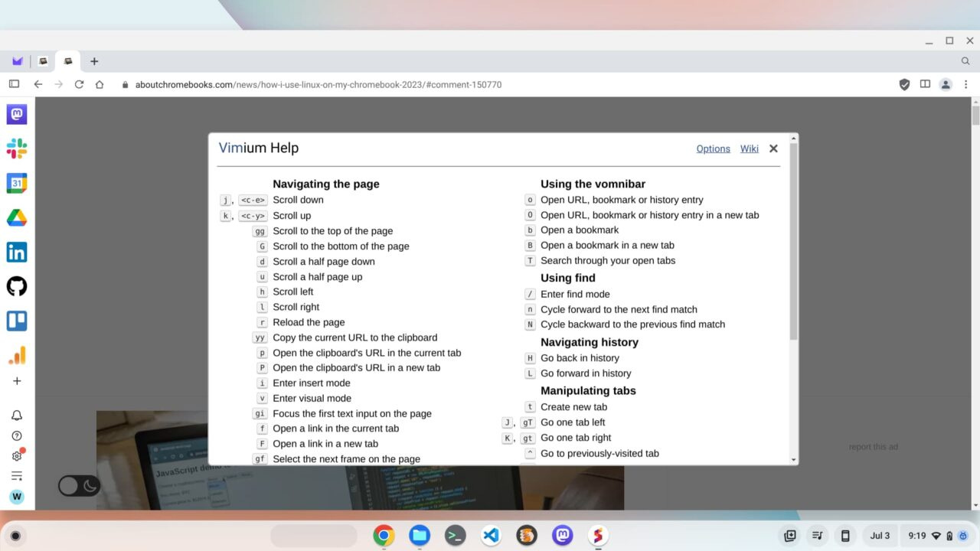Open sidebar settings gear
The image size is (980, 551).
[17, 455]
